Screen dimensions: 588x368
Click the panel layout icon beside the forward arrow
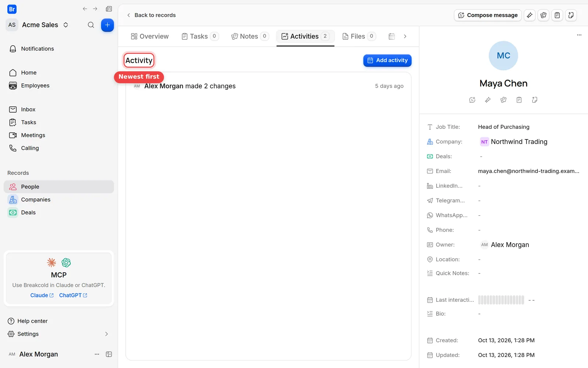(109, 9)
